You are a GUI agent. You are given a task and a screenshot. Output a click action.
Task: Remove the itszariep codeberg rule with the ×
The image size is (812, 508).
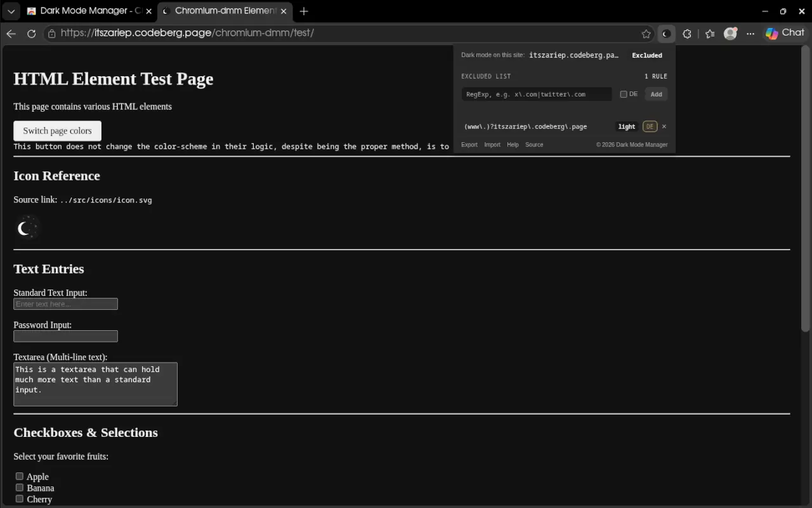point(664,126)
